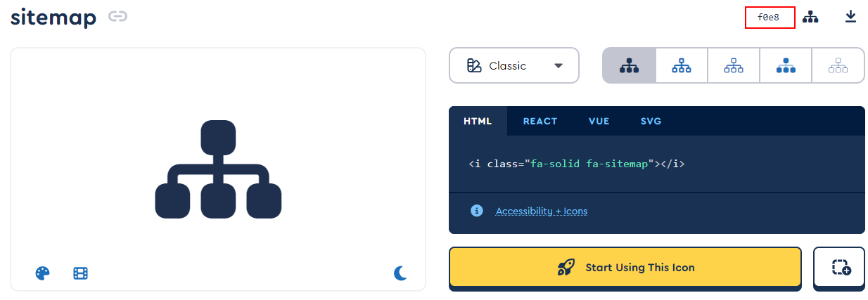The width and height of the screenshot is (868, 300).
Task: Open the color palette picker
Action: point(43,273)
